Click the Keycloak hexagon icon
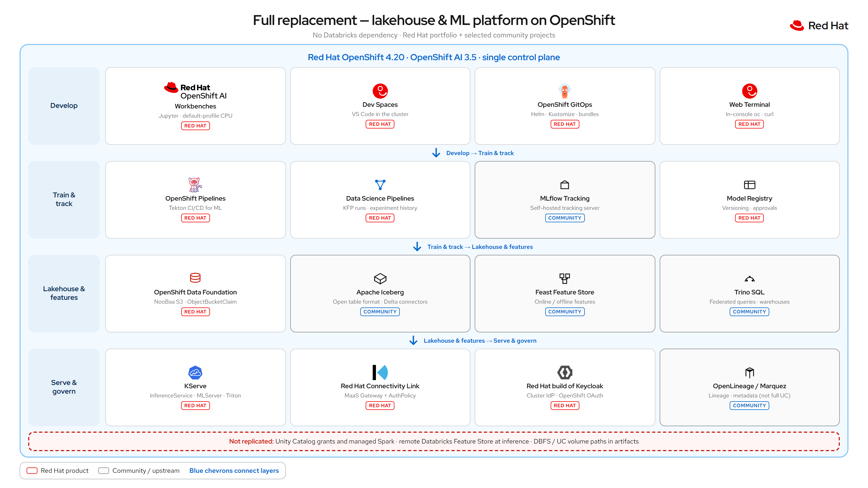Viewport: 868px width, 488px height. point(564,372)
